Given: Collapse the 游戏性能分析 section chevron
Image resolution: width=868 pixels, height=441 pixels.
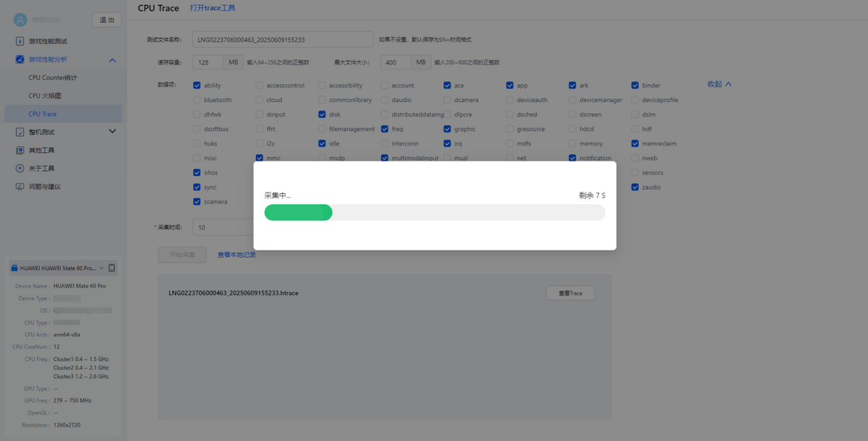Looking at the screenshot, I should tap(112, 59).
